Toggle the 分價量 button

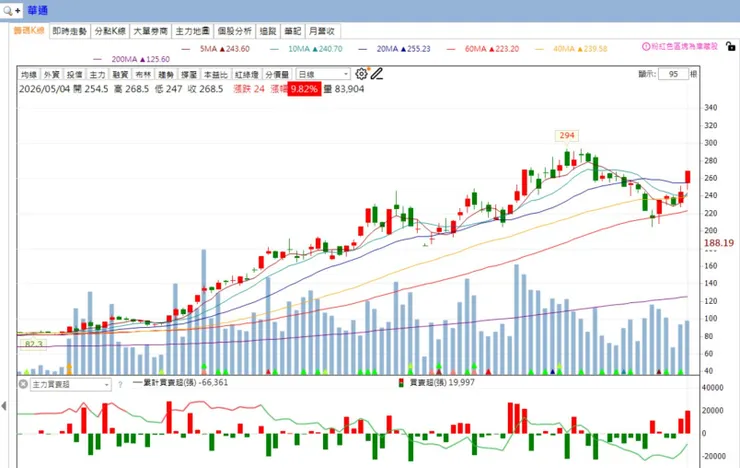coord(277,75)
